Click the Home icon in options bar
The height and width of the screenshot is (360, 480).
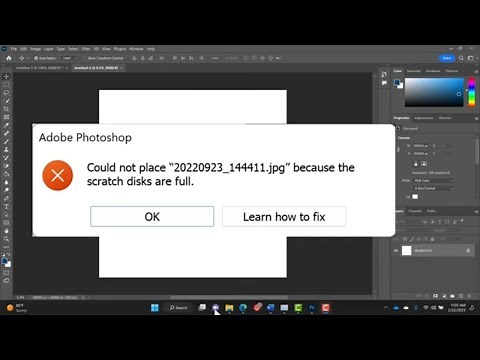pyautogui.click(x=9, y=58)
